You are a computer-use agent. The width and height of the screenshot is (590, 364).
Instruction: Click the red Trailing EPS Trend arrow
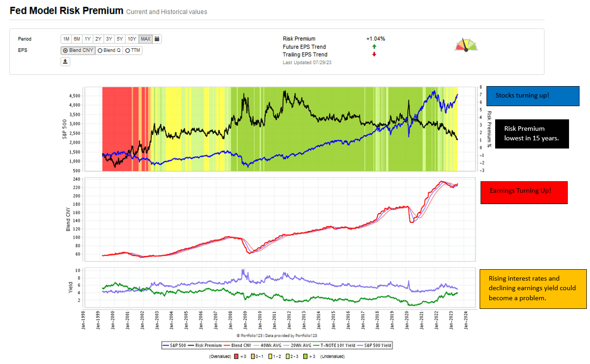tap(374, 54)
